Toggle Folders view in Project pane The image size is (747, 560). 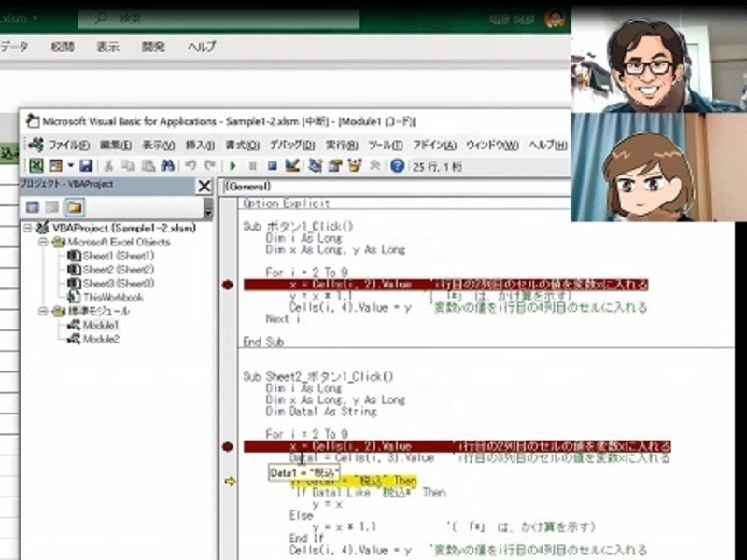pyautogui.click(x=74, y=206)
